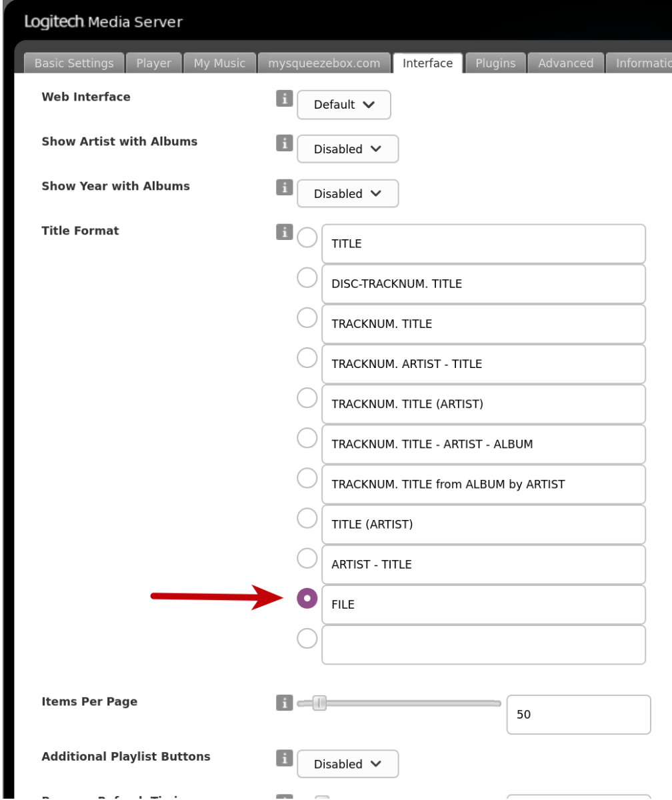Image resolution: width=672 pixels, height=800 pixels.
Task: Open Show Year with Albums dropdown
Action: (347, 194)
